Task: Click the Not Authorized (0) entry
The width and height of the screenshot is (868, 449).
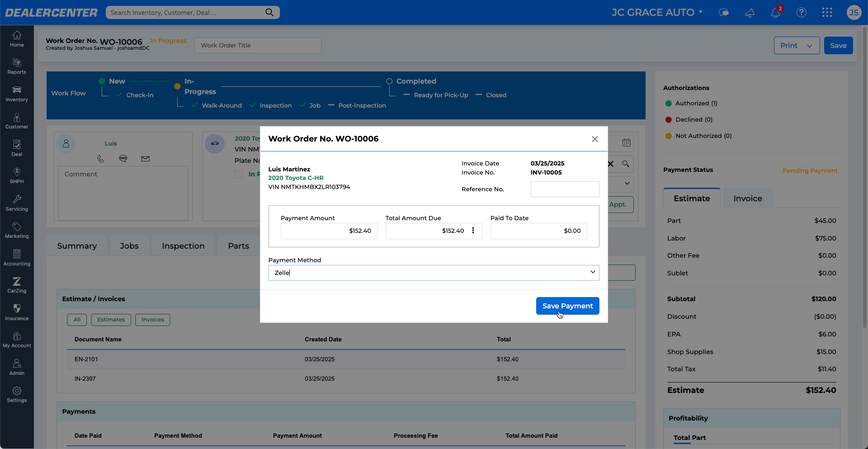Action: (698, 136)
